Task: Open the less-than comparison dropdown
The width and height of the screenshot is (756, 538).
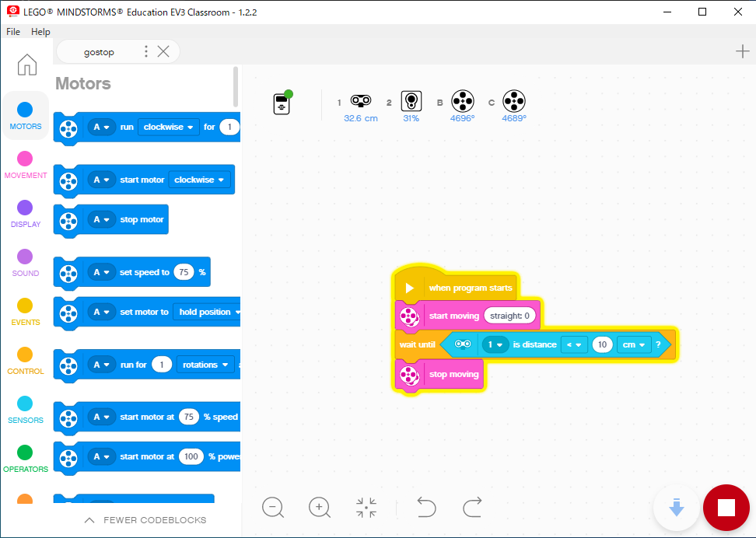Action: point(574,344)
